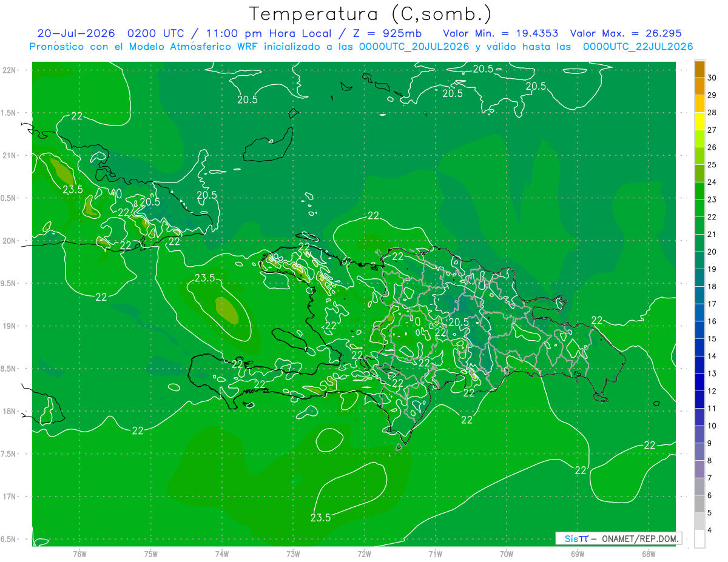Choose the teal swatch between 18 and 19
Screen dimensions: 728x562
click(x=699, y=278)
